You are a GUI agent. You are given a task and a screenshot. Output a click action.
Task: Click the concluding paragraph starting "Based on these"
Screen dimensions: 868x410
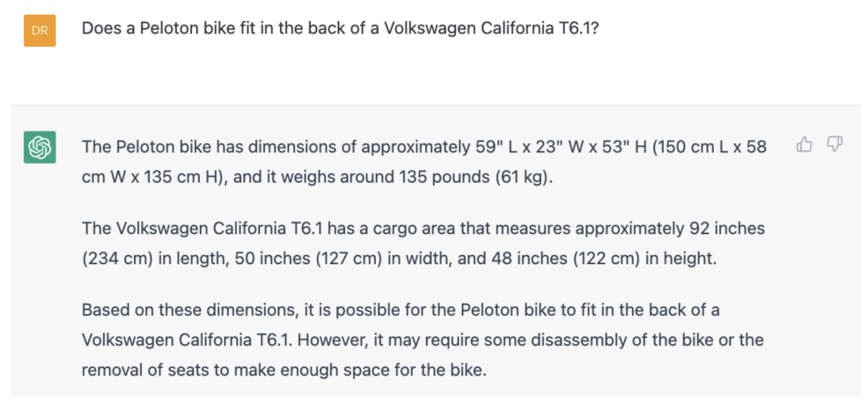424,340
